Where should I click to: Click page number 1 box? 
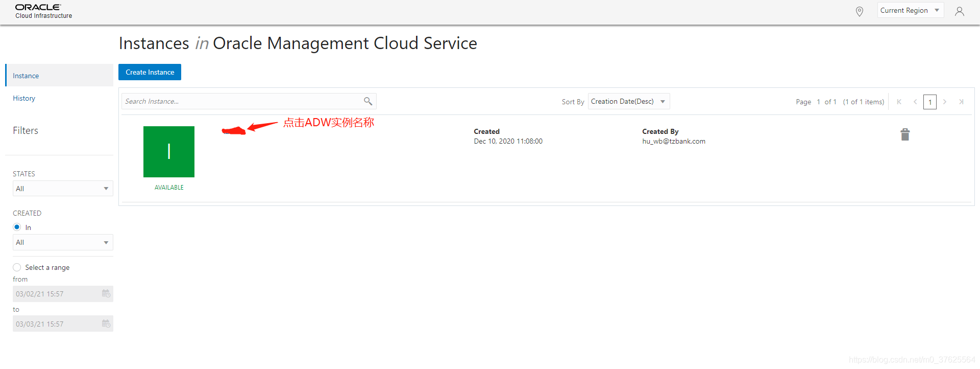tap(930, 102)
